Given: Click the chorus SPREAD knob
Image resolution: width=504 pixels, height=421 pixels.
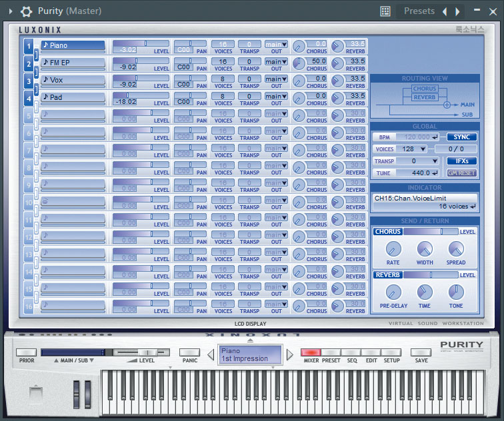Looking at the screenshot, I should click(456, 249).
